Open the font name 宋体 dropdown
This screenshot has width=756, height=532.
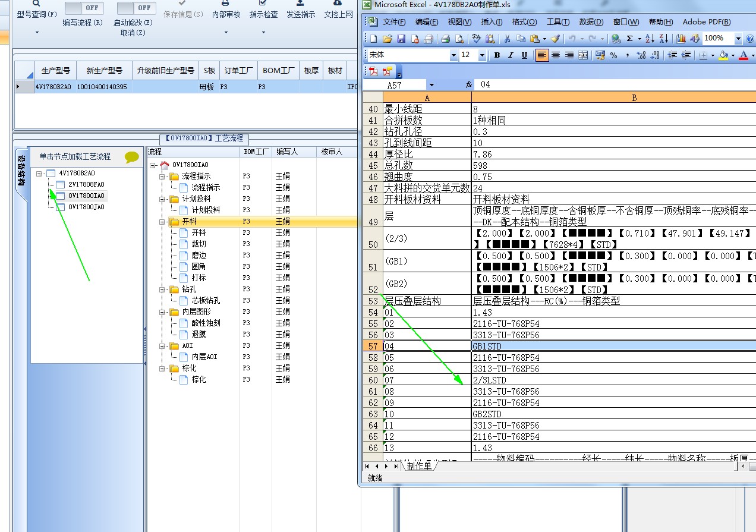(x=453, y=55)
